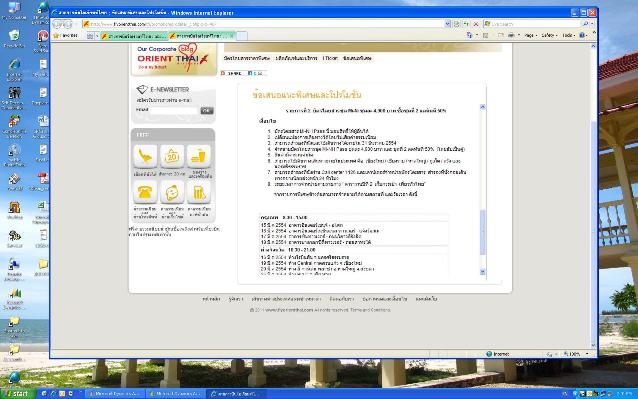This screenshot has height=399, width=638.
Task: Click the page scrollbar down arrow in IE
Action: pos(593,345)
